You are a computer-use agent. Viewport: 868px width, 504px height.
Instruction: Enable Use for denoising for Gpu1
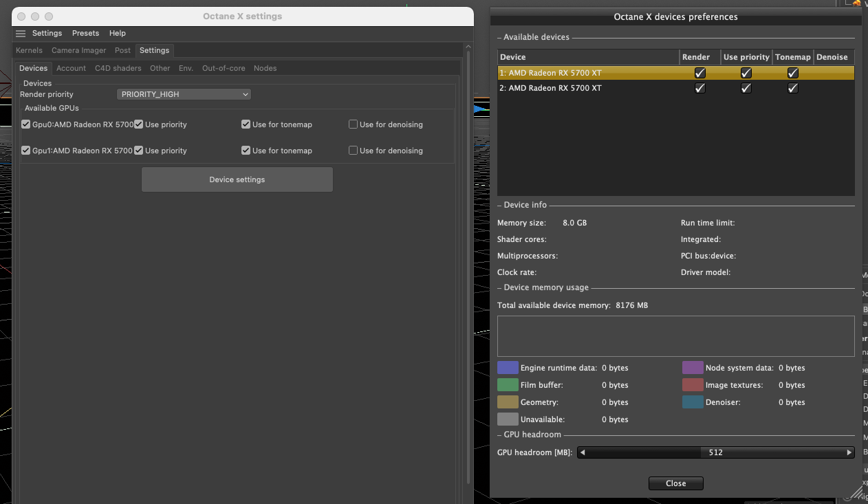click(353, 151)
